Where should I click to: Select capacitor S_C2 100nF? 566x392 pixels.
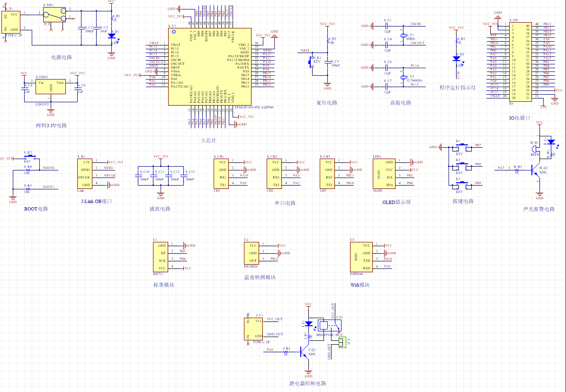click(81, 27)
